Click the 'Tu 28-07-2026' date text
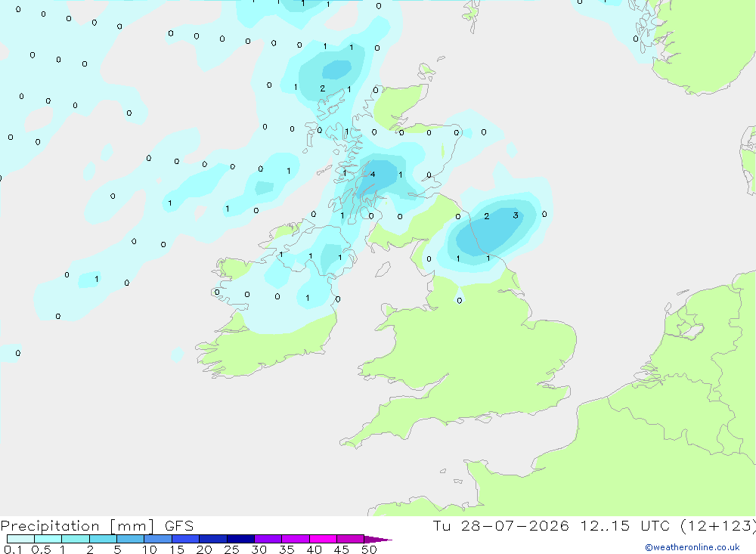Viewport: 756px width, 554px height. 500,526
